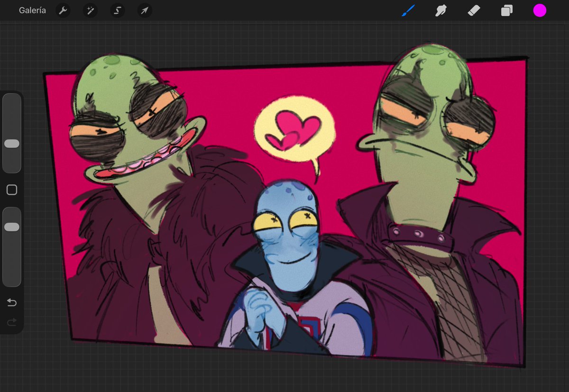This screenshot has width=569, height=392.
Task: Redo the last undone stroke
Action: [x=12, y=322]
